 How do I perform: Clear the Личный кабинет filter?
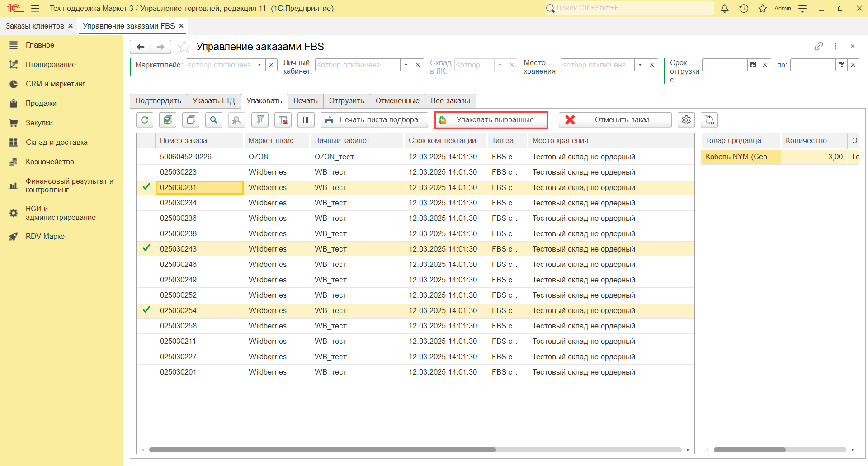418,65
